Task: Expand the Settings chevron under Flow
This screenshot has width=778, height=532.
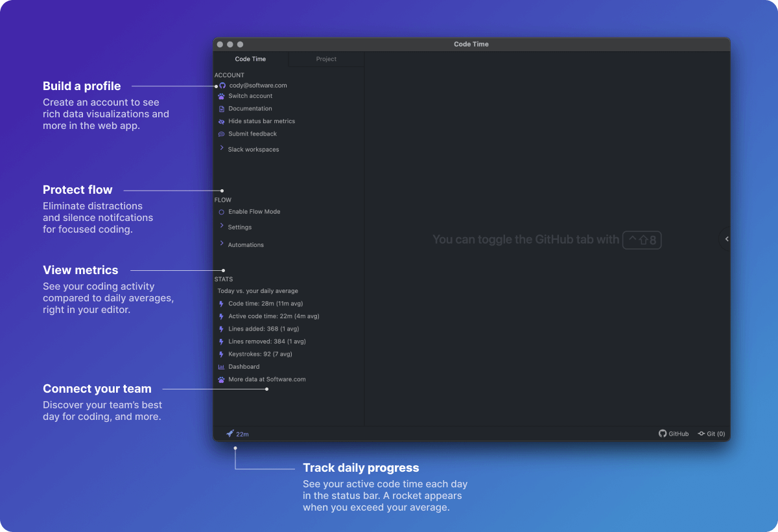Action: tap(222, 226)
